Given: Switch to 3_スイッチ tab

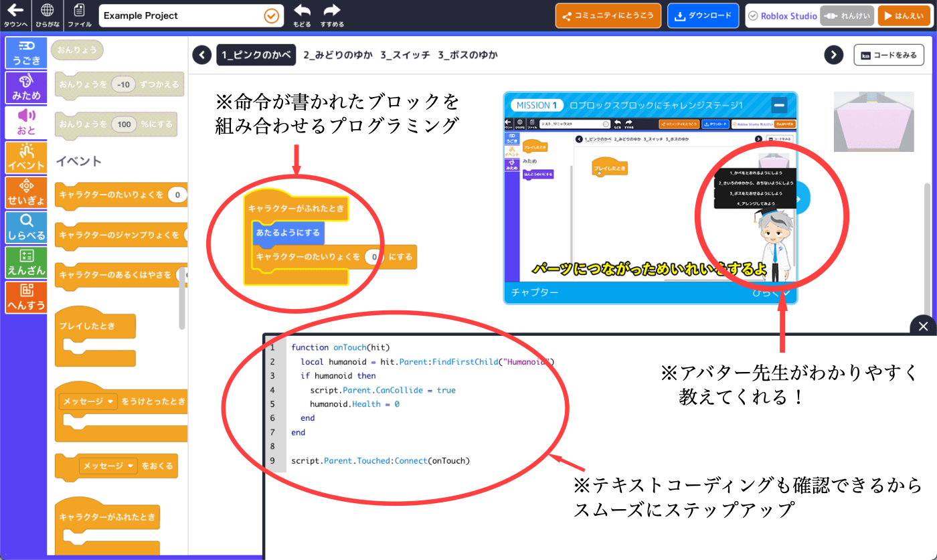Looking at the screenshot, I should point(405,55).
